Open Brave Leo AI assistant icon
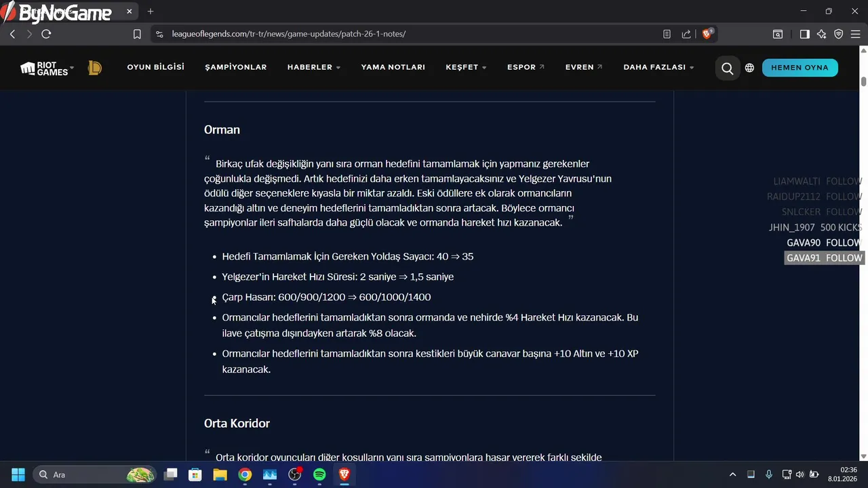Screen dimensions: 868x488 pyautogui.click(x=821, y=34)
